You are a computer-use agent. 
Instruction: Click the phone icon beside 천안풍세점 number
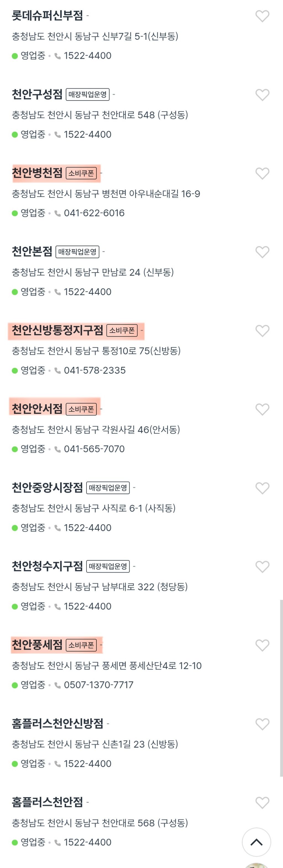click(x=57, y=684)
